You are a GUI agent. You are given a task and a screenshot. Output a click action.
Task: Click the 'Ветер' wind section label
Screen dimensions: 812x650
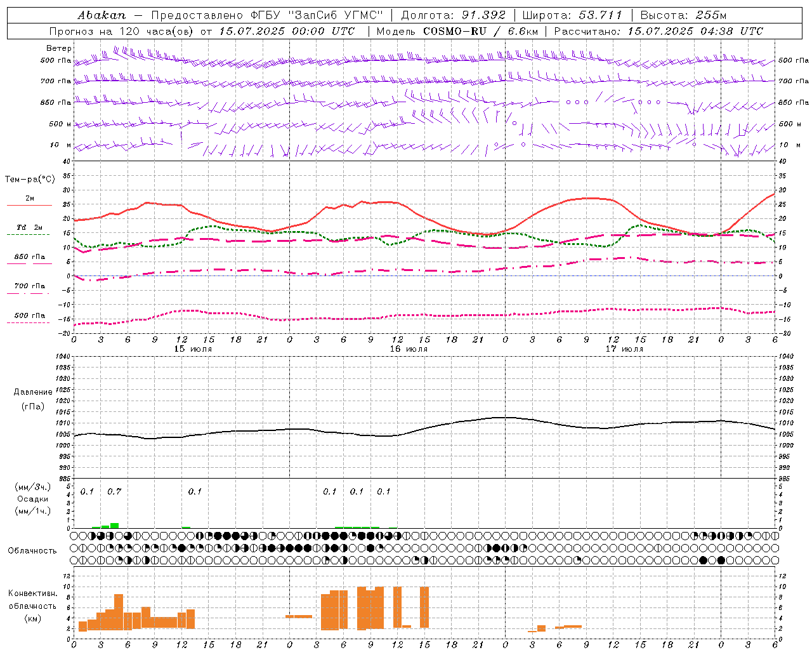[58, 48]
